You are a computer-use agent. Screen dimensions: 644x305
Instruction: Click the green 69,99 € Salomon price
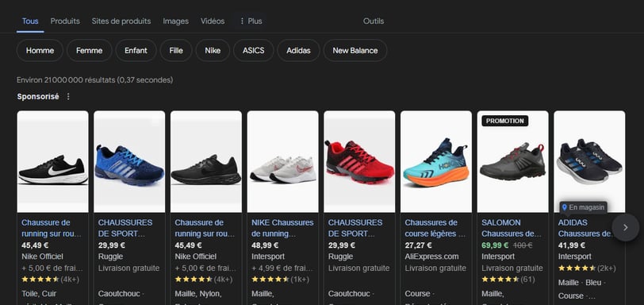(x=495, y=245)
